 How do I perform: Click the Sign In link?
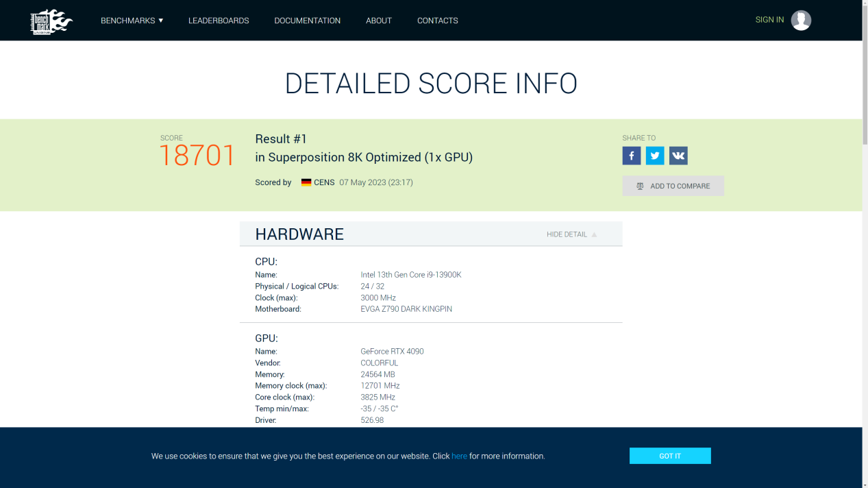[x=769, y=20]
